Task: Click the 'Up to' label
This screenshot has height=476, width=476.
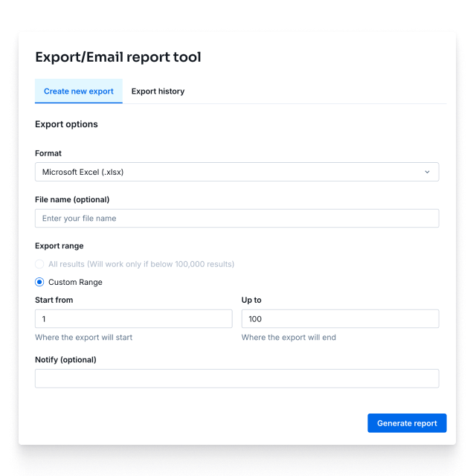Action: click(251, 300)
